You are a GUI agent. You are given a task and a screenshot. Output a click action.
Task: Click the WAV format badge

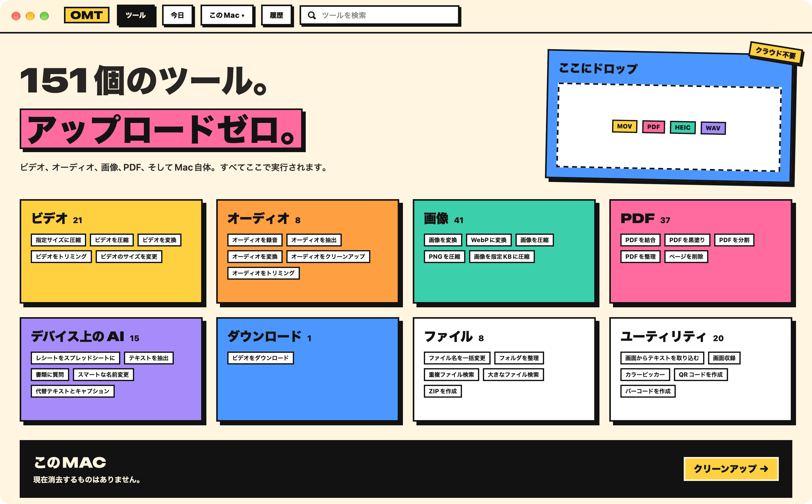coord(713,128)
